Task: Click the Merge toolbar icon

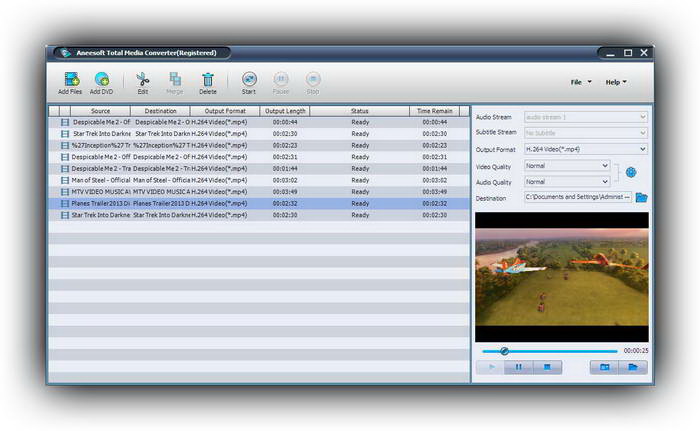Action: click(175, 80)
